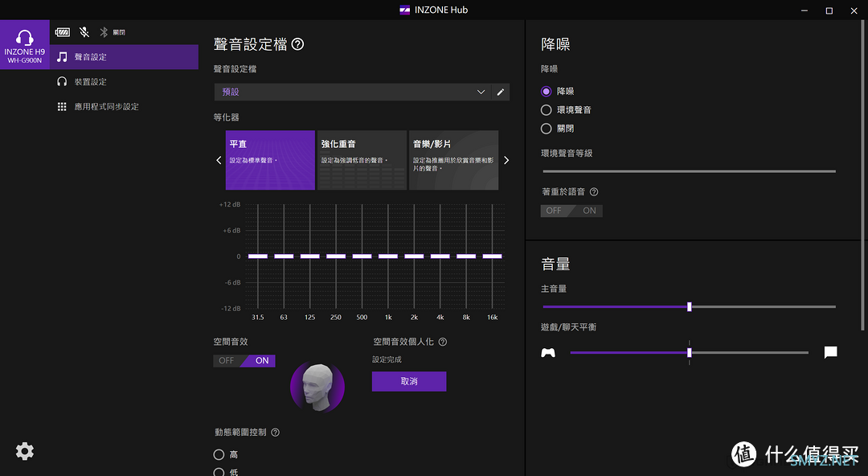Select the INZONE H9 headset device icon
Image resolution: width=868 pixels, height=476 pixels.
[x=24, y=45]
